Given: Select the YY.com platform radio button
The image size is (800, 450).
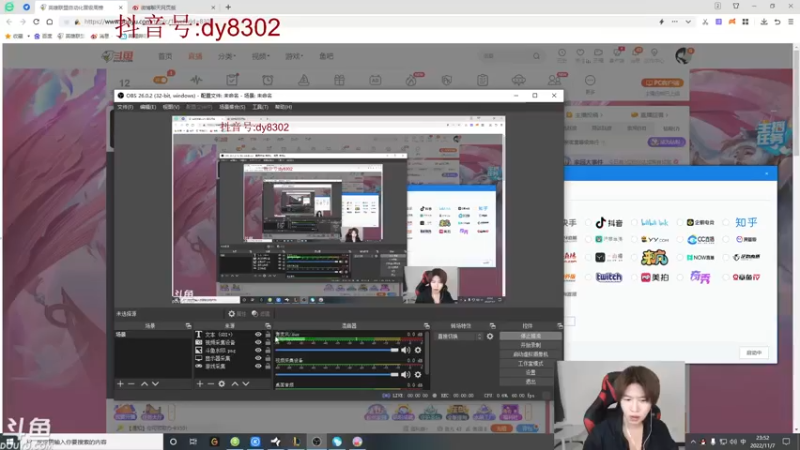Looking at the screenshot, I should pos(634,239).
